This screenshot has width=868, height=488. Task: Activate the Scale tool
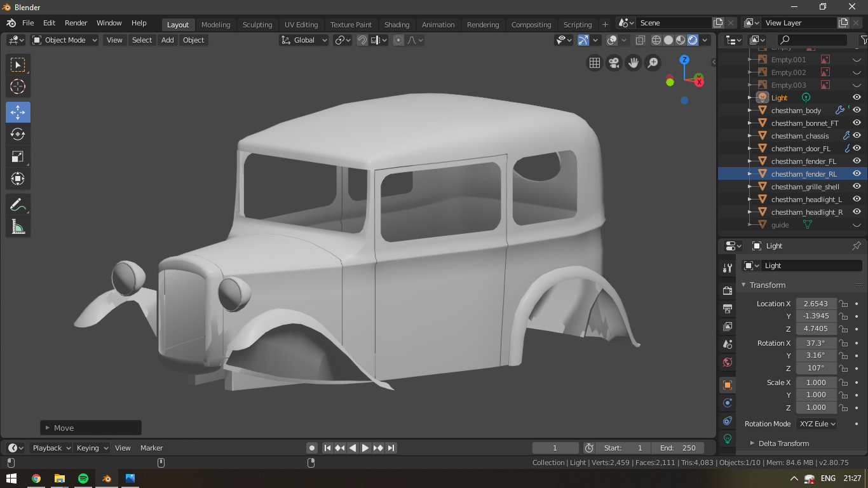[x=18, y=157]
